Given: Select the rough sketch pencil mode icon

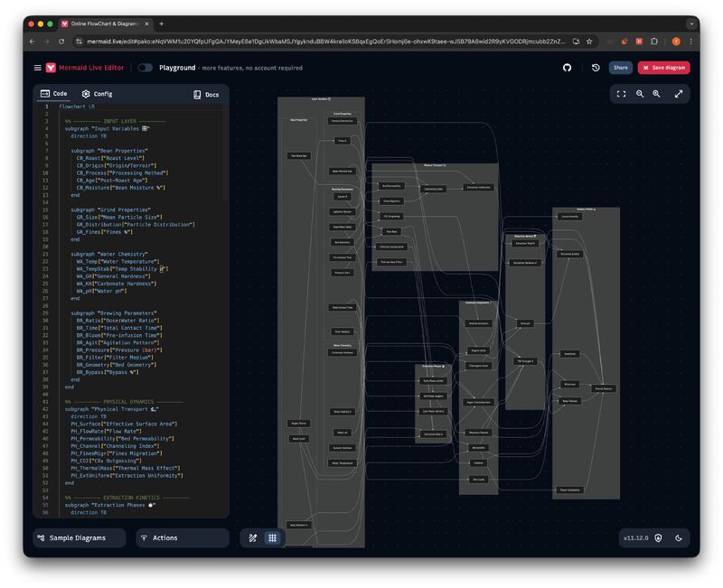Looking at the screenshot, I should coord(253,537).
